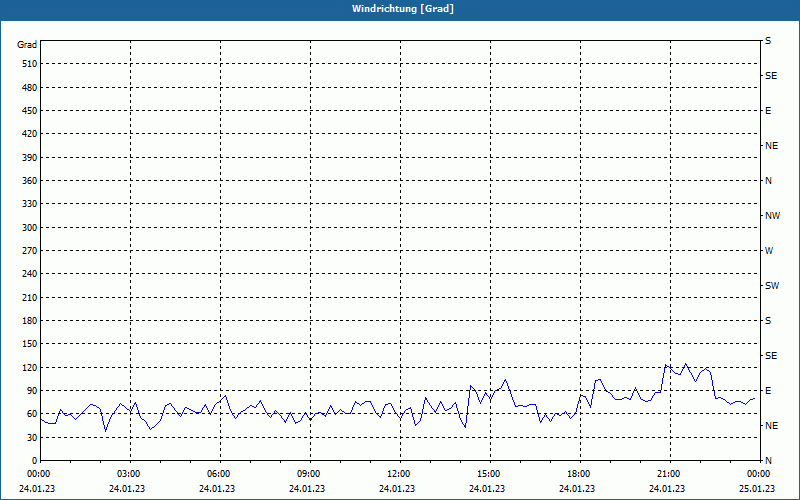Select the 00:00 time label above 25.01.23

[758, 474]
